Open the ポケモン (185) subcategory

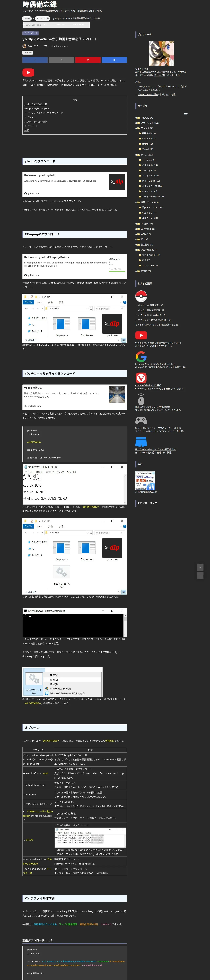149,192
